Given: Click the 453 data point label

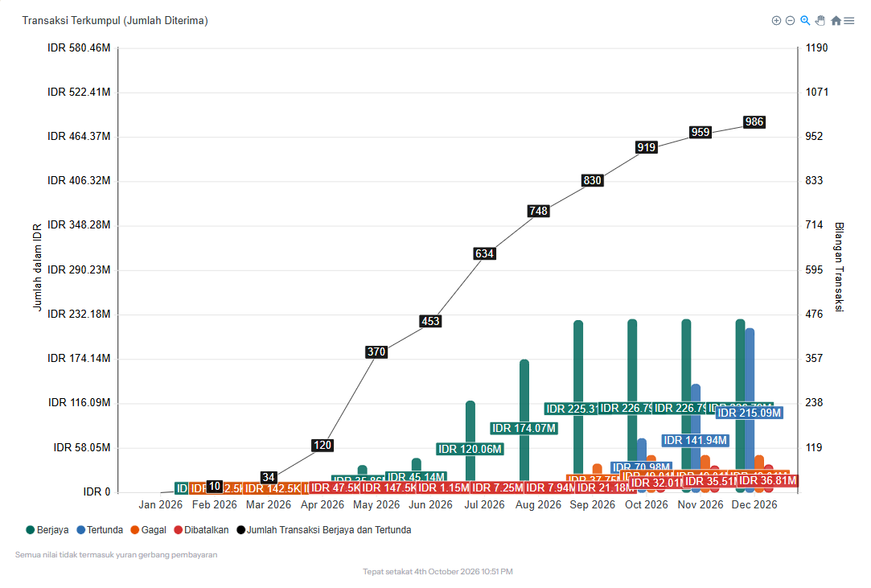Looking at the screenshot, I should point(430,321).
